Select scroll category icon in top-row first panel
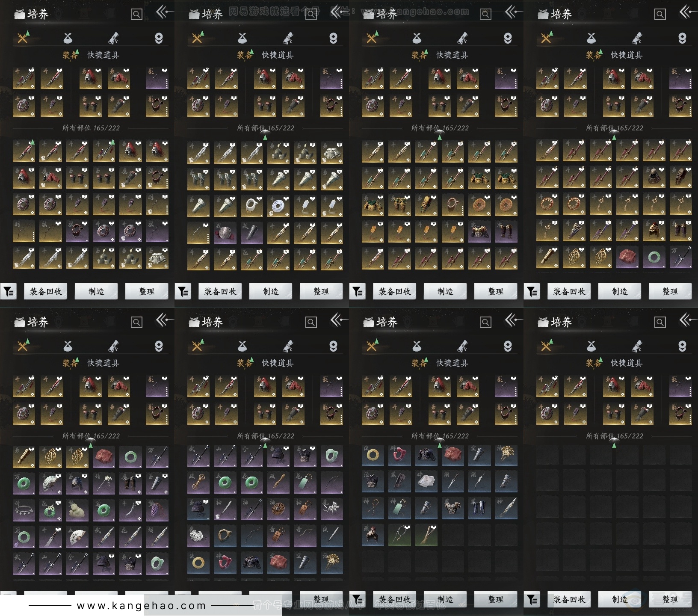Screen dimensions: 698x616 click(x=114, y=38)
